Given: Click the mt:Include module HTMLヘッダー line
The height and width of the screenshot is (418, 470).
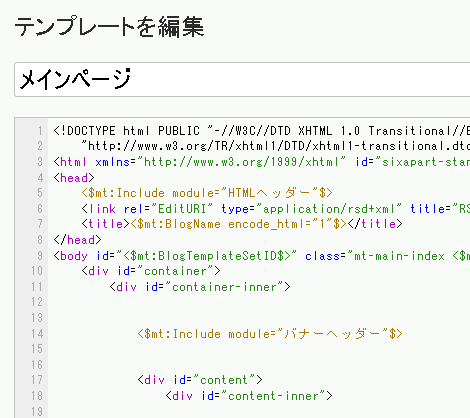Looking at the screenshot, I should 207,193.
